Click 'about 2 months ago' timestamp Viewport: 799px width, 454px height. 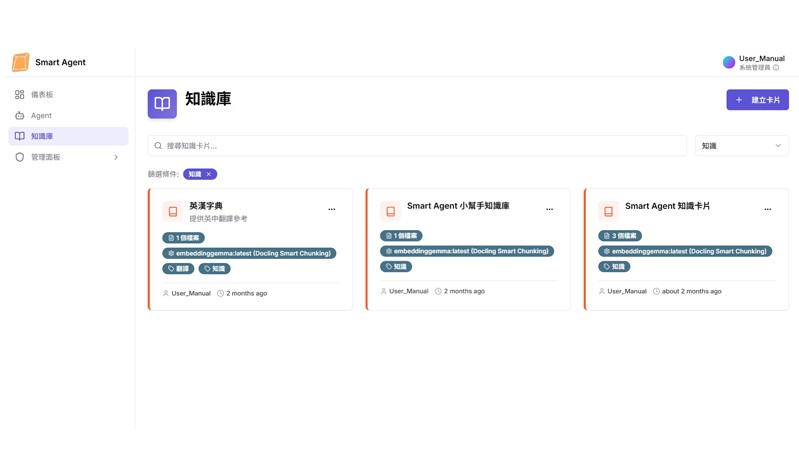(691, 291)
